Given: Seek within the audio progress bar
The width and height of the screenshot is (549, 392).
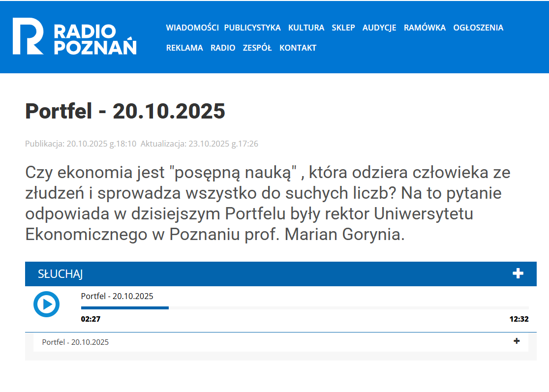Looking at the screenshot, I should [305, 308].
